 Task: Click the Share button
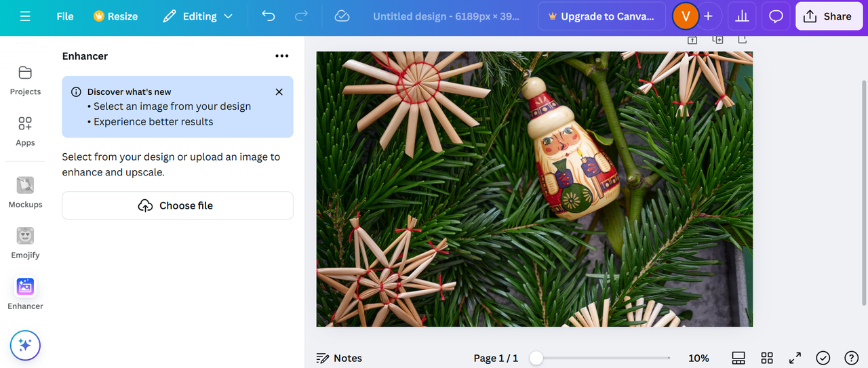click(829, 16)
